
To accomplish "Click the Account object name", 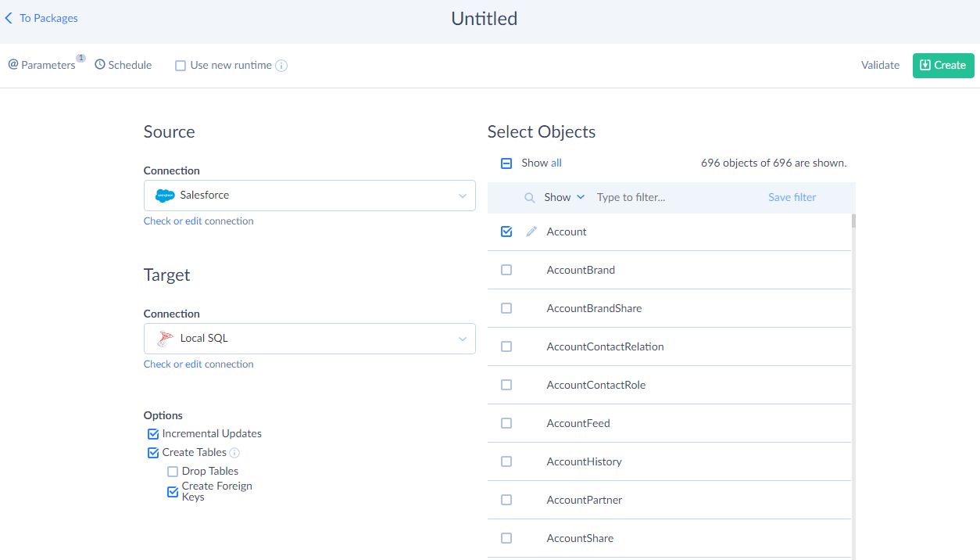I will [x=567, y=232].
